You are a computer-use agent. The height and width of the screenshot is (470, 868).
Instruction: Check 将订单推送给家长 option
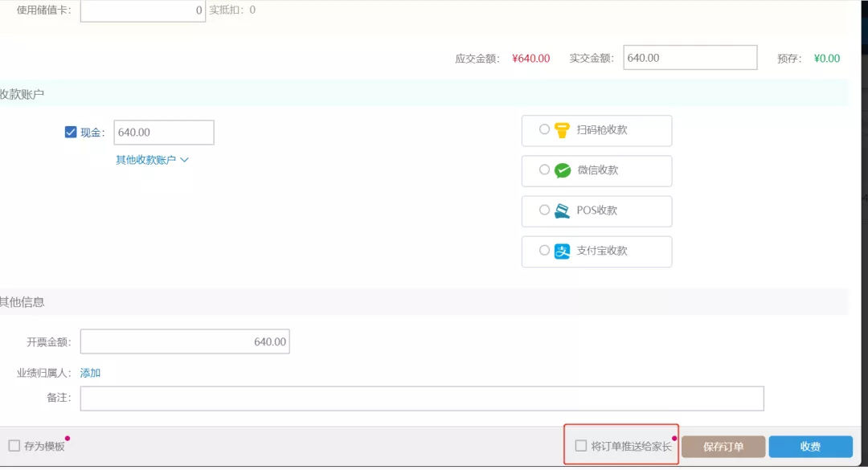pos(581,446)
